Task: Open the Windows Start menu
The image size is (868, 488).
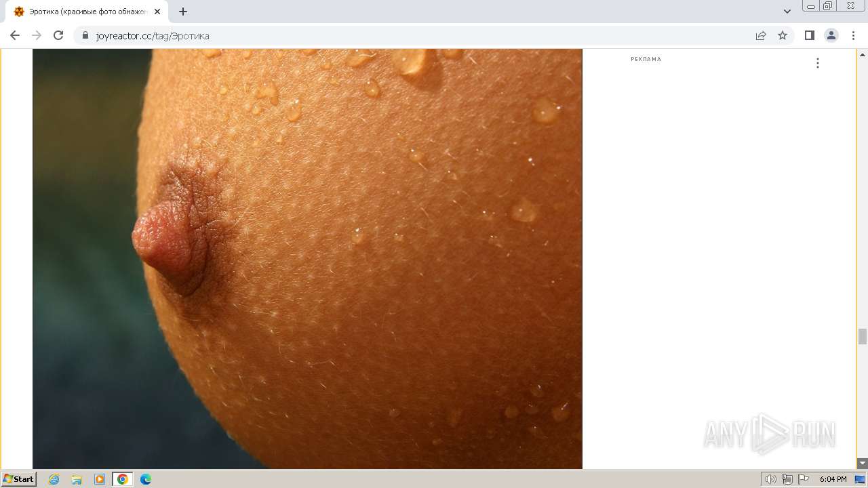Action: point(18,479)
